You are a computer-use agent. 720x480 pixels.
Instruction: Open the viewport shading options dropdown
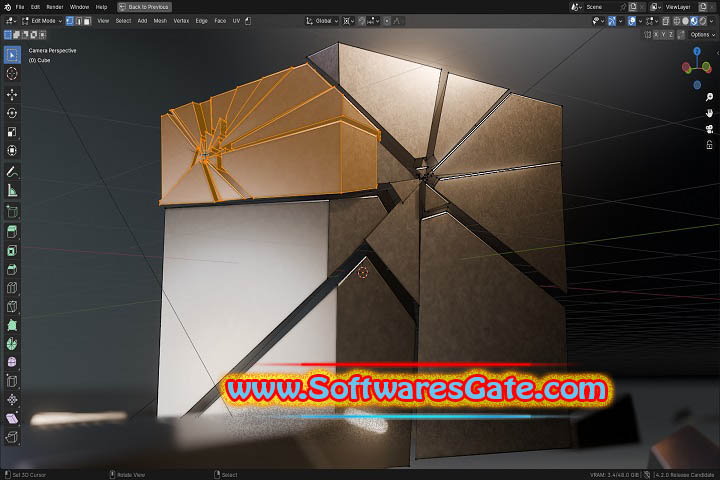(x=711, y=21)
